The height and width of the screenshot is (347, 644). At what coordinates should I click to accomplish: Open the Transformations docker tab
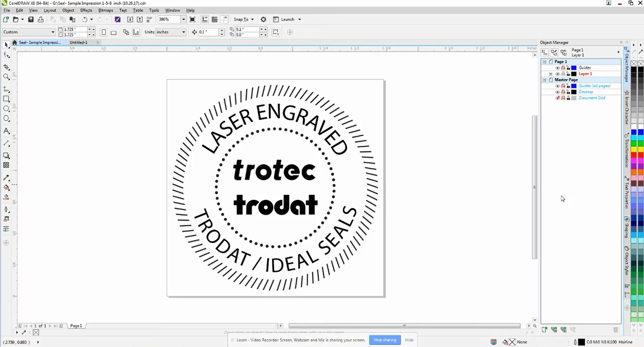(627, 151)
